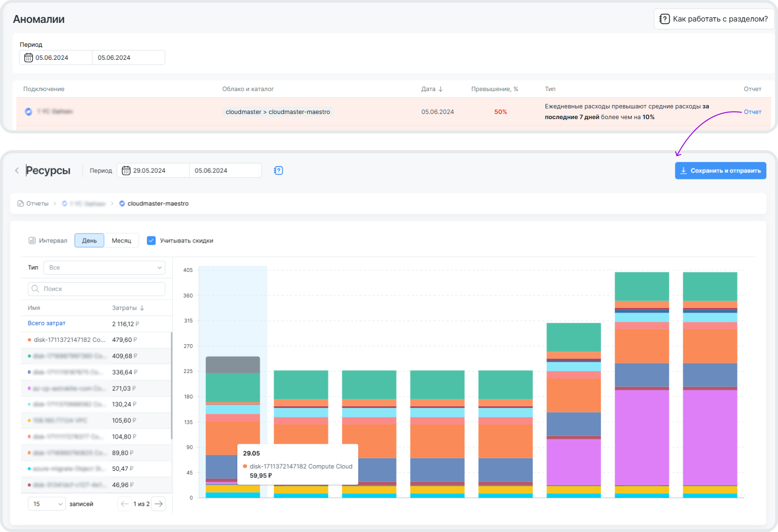Viewport: 778px width, 532px height.
Task: Click the search magnifier icon in Поиск
Action: (x=35, y=289)
